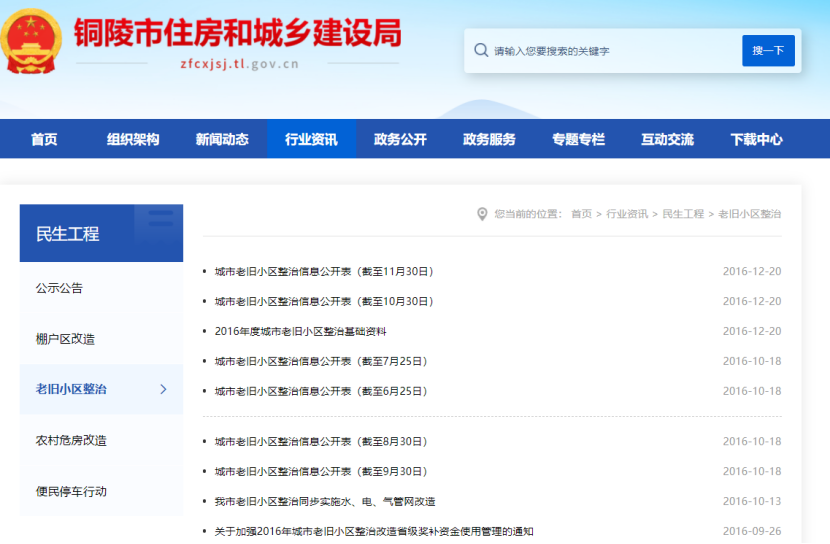Type in the keyword search field
The width and height of the screenshot is (830, 544).
pyautogui.click(x=610, y=51)
